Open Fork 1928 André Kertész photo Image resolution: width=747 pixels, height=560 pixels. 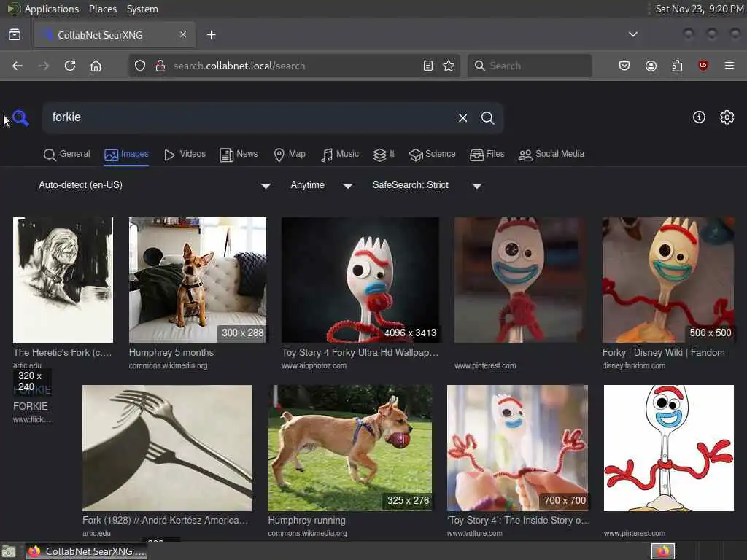pos(167,448)
